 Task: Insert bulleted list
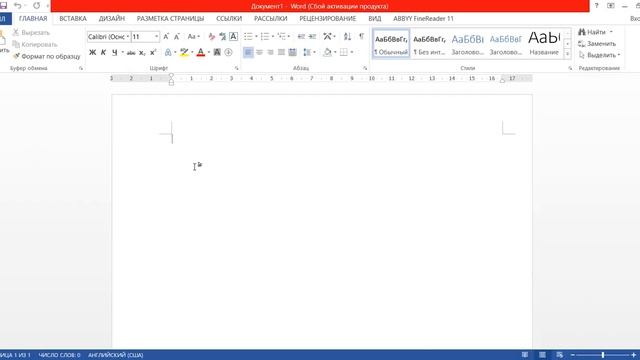click(248, 37)
